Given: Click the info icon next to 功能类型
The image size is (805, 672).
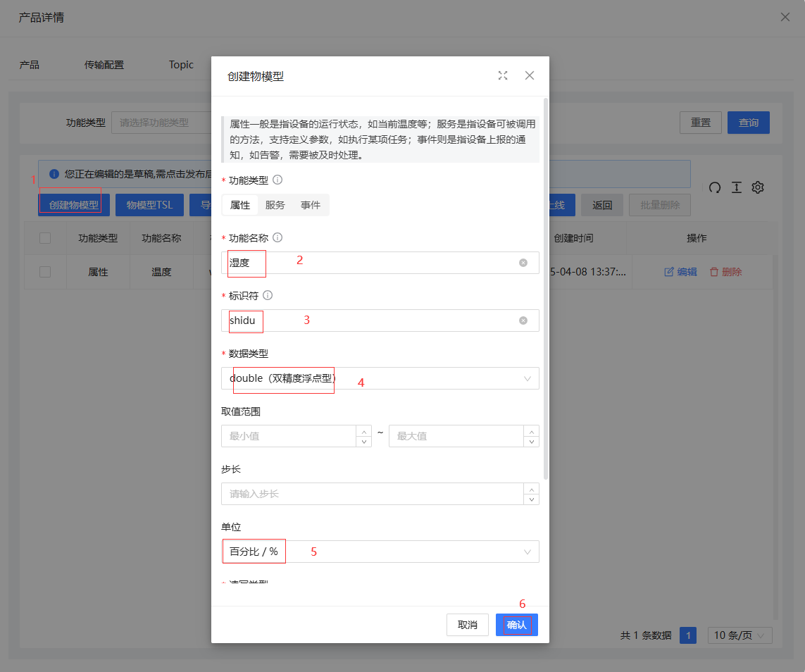Looking at the screenshot, I should click(x=277, y=180).
